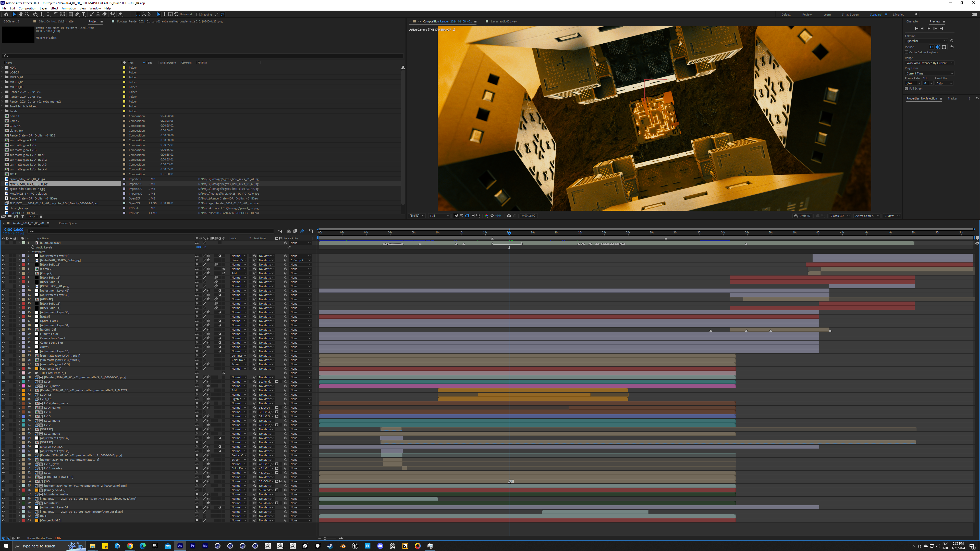Select the Type tool

tap(84, 14)
